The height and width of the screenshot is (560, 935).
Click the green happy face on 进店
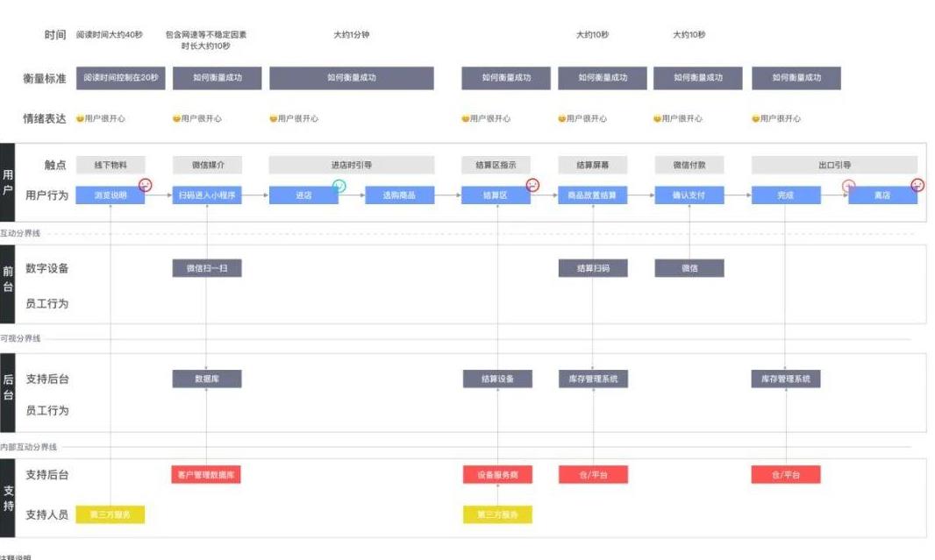[339, 186]
